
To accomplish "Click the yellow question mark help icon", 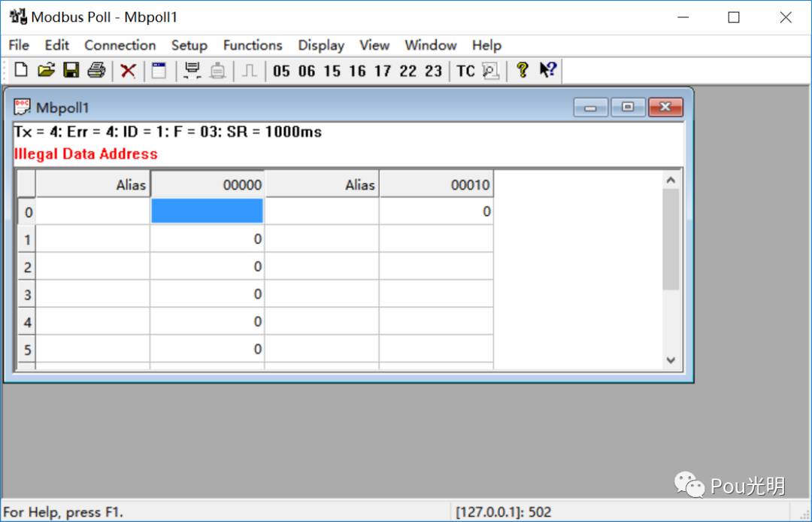I will coord(522,70).
